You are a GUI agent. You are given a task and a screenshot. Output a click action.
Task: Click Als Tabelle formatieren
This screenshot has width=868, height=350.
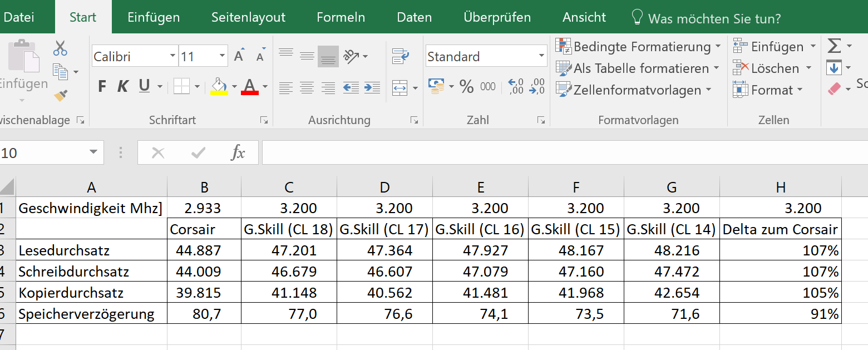(637, 68)
